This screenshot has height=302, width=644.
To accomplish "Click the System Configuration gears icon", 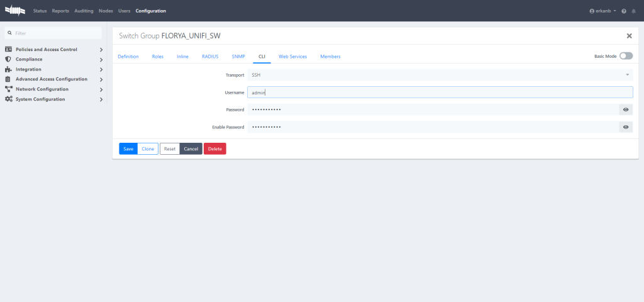I will 8,99.
